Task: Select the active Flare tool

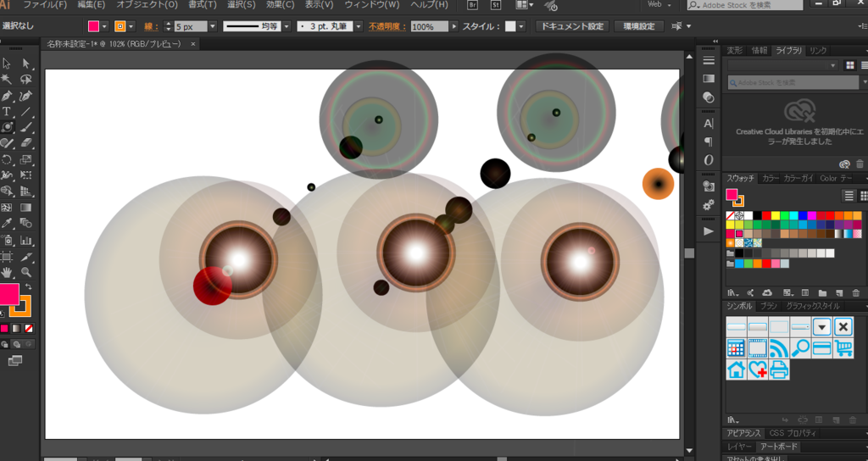Action: click(7, 127)
